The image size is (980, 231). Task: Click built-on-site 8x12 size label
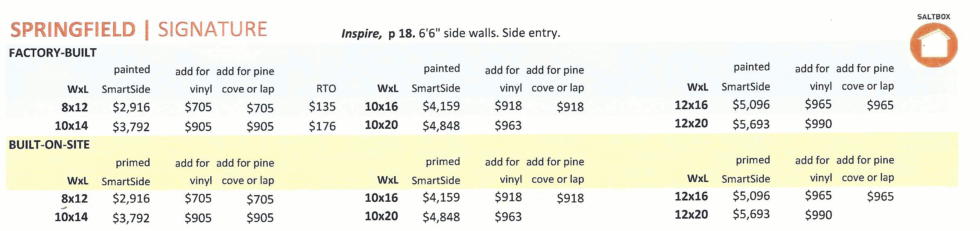click(74, 198)
